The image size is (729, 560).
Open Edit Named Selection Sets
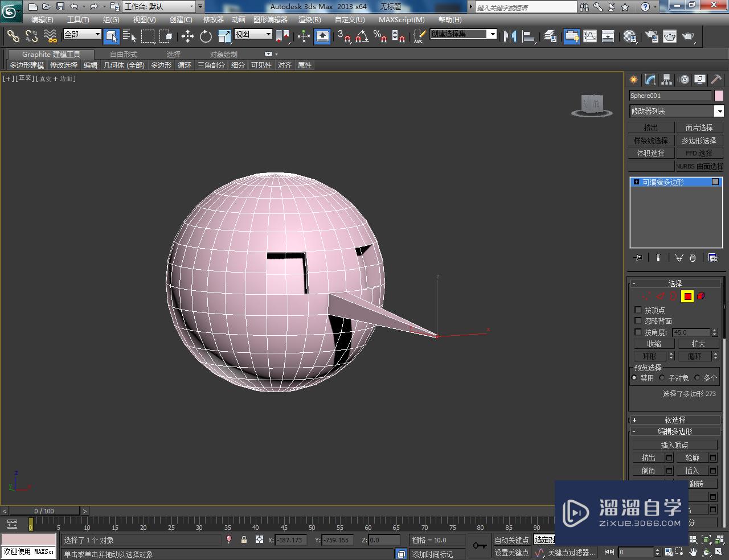419,36
